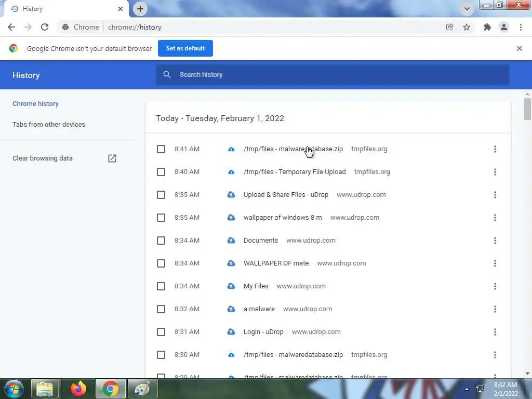Open Windows Explorer from the taskbar
Viewport: 532px width, 399px height.
click(x=45, y=389)
